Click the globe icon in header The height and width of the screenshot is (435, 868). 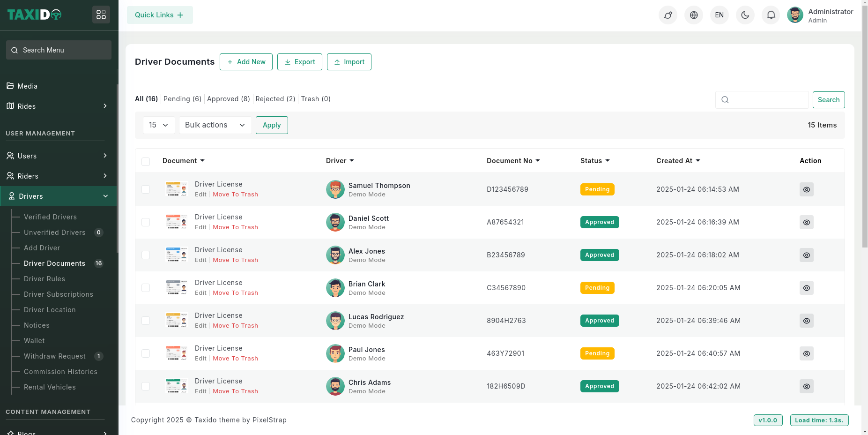coord(694,15)
